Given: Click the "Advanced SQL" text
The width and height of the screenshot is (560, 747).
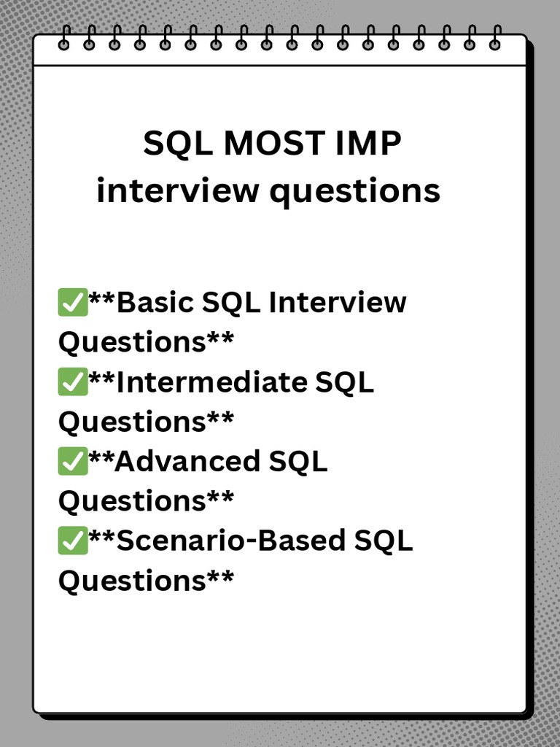Looking at the screenshot, I should point(221,462).
